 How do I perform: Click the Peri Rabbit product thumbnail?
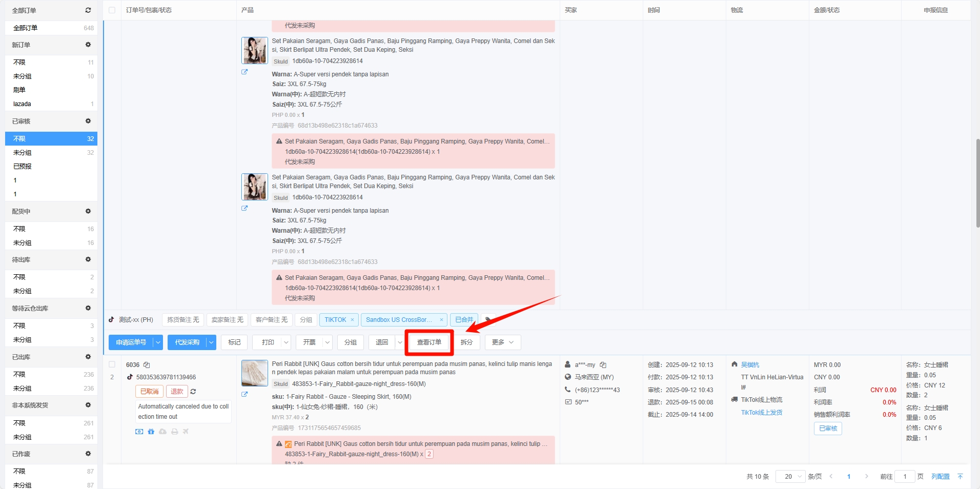(x=255, y=373)
